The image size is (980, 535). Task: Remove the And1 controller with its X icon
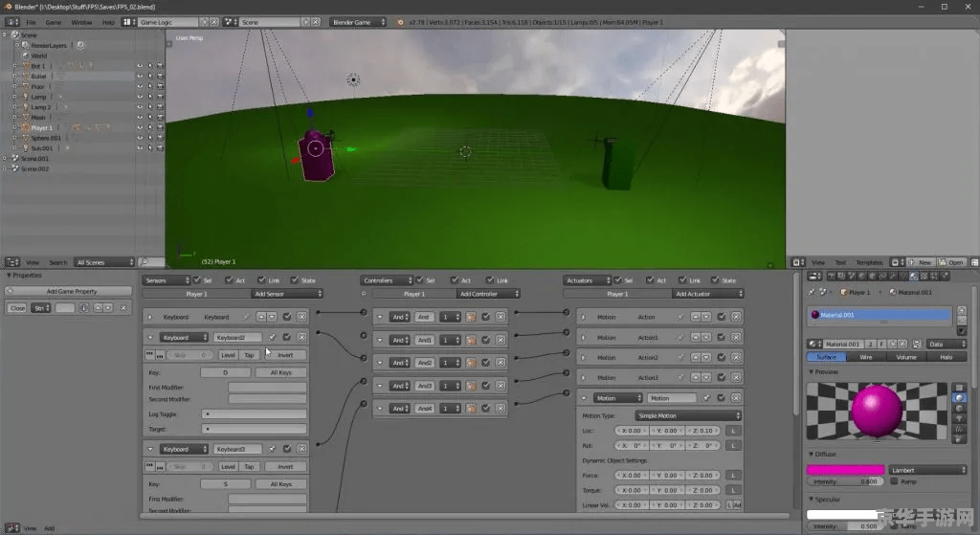[x=501, y=340]
